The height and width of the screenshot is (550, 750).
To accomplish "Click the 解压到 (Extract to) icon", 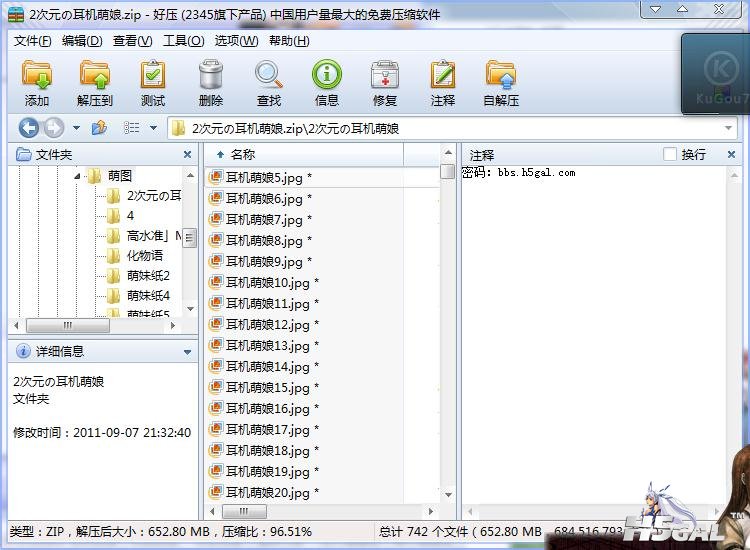I will (x=95, y=80).
